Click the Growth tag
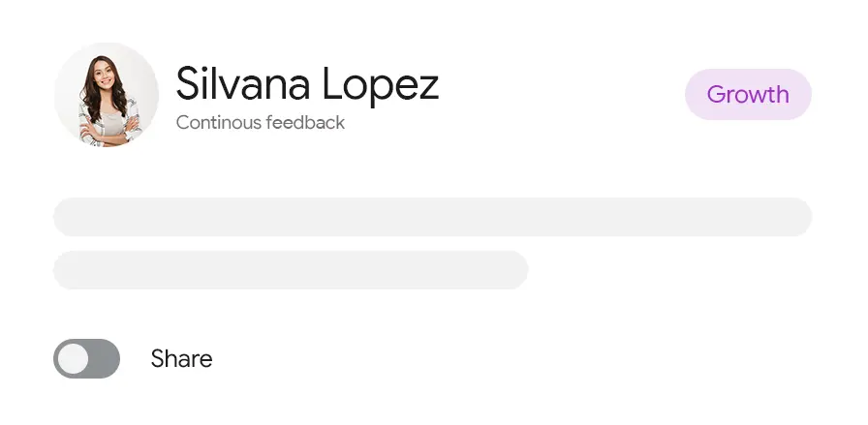 click(x=748, y=95)
